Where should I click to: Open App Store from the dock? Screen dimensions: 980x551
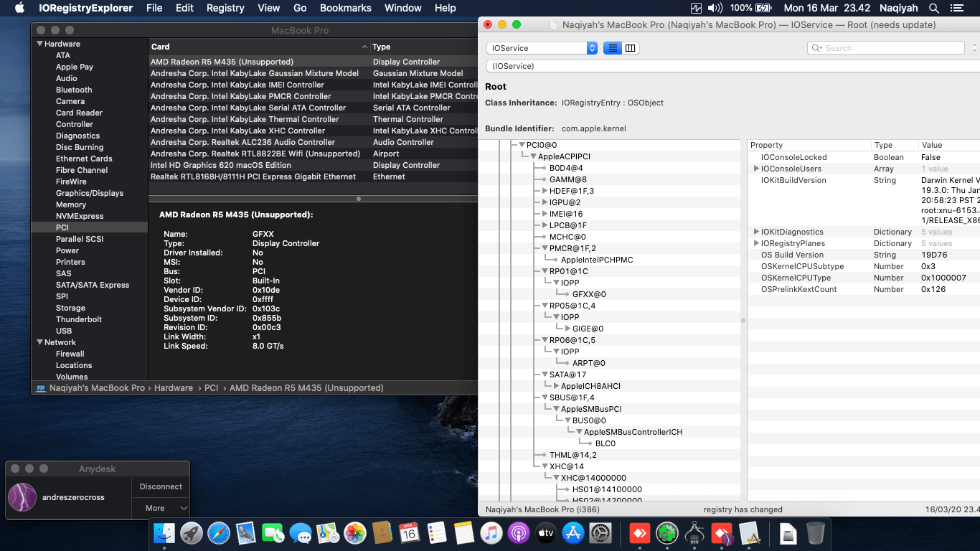573,533
